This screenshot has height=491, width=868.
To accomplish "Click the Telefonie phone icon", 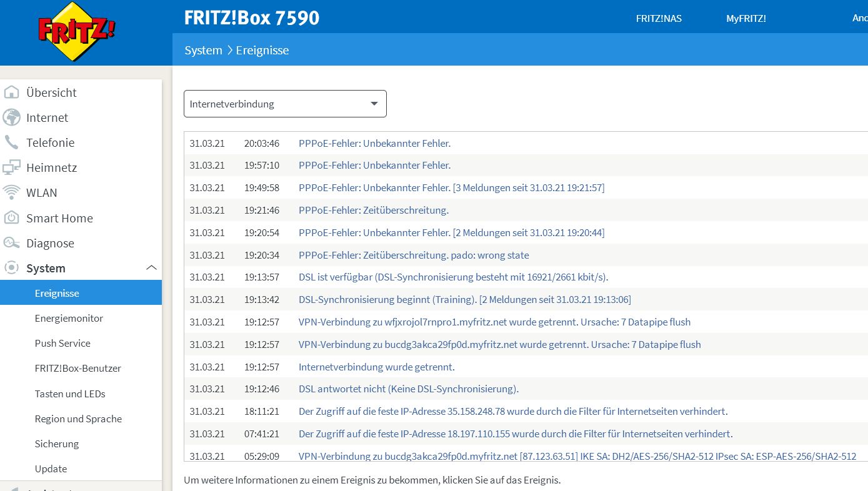I will click(x=11, y=142).
